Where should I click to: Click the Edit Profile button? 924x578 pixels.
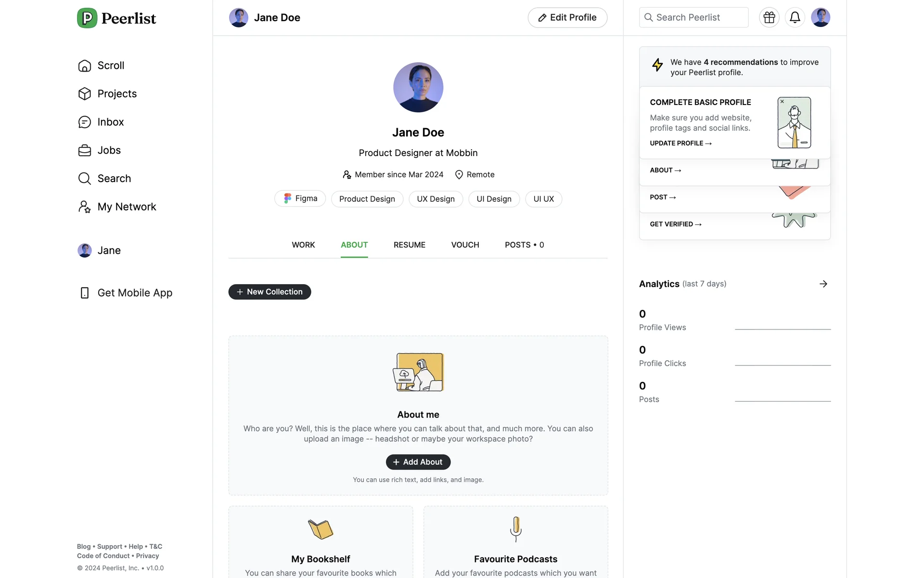click(x=567, y=18)
